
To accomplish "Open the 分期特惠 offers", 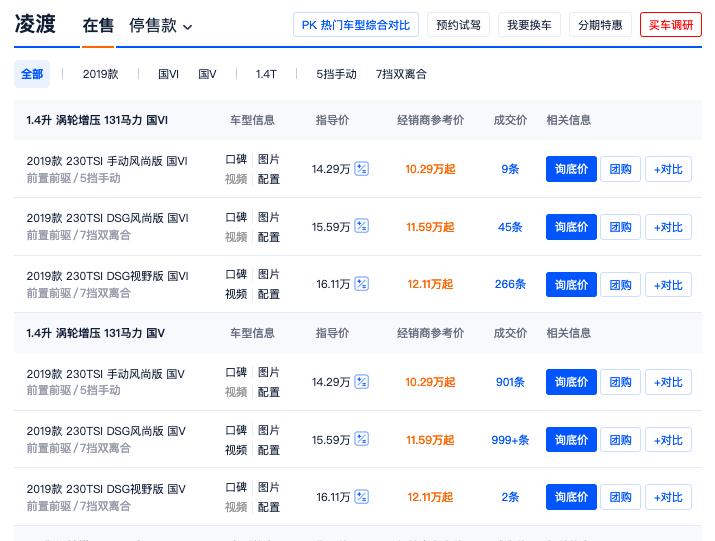I will [600, 25].
